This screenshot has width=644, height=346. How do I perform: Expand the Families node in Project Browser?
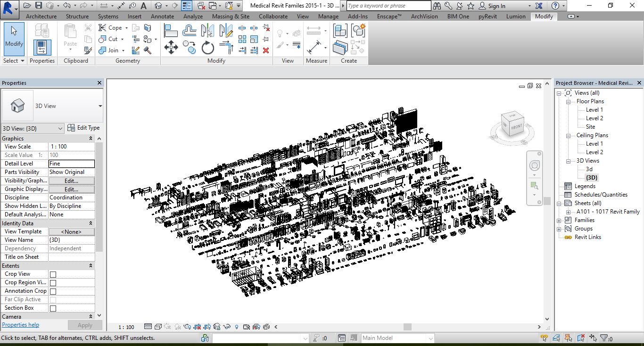(559, 220)
